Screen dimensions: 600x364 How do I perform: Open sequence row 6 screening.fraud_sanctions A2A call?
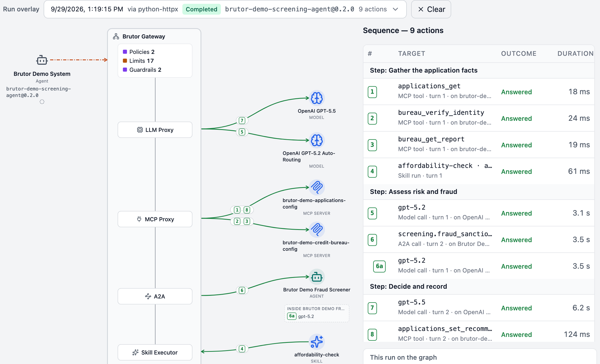coord(479,239)
